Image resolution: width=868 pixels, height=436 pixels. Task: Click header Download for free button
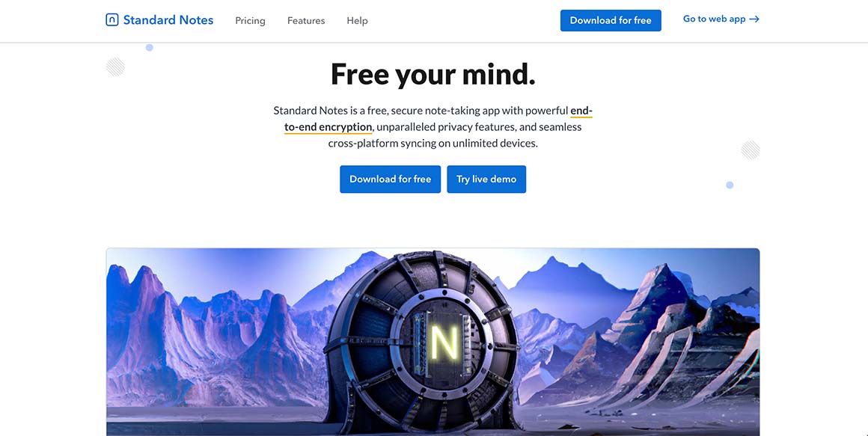click(x=611, y=20)
